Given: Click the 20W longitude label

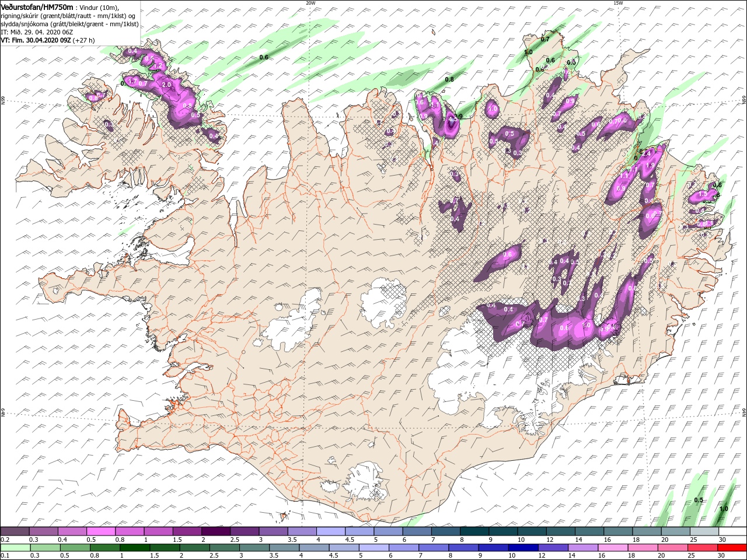Looking at the screenshot, I should point(310,3).
